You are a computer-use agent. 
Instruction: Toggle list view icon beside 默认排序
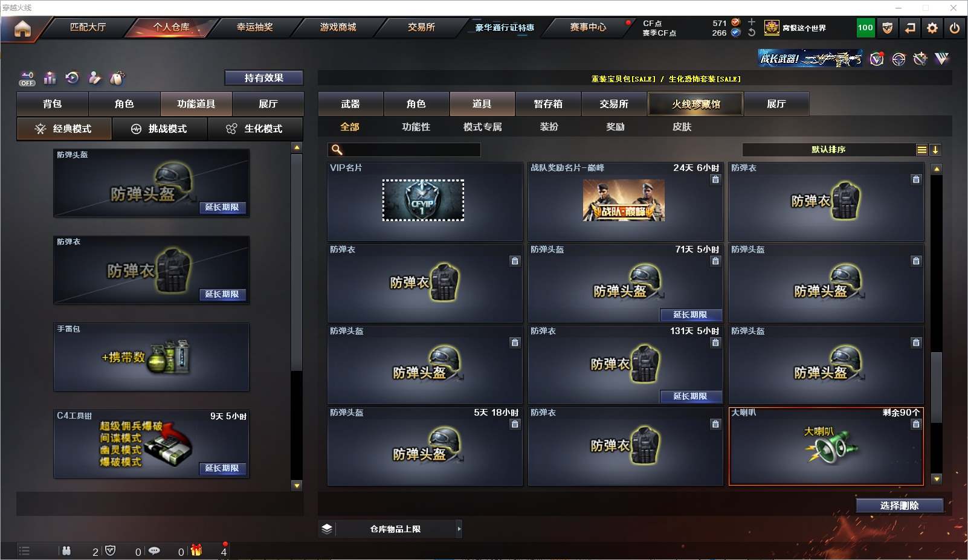click(921, 150)
